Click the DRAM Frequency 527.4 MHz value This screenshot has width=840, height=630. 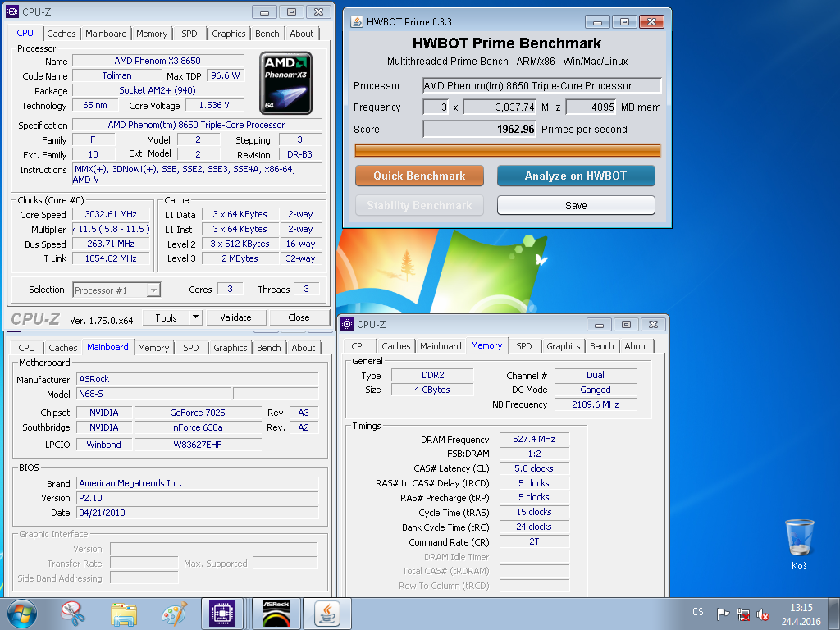534,439
